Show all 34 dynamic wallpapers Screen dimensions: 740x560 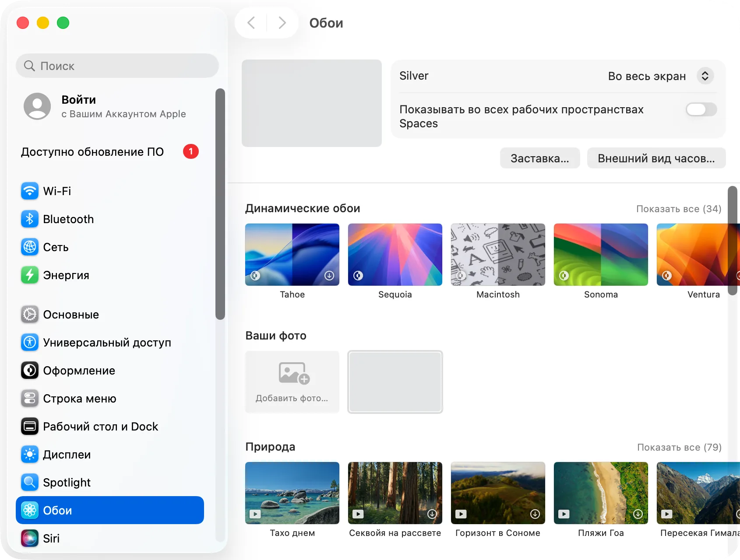pos(679,209)
